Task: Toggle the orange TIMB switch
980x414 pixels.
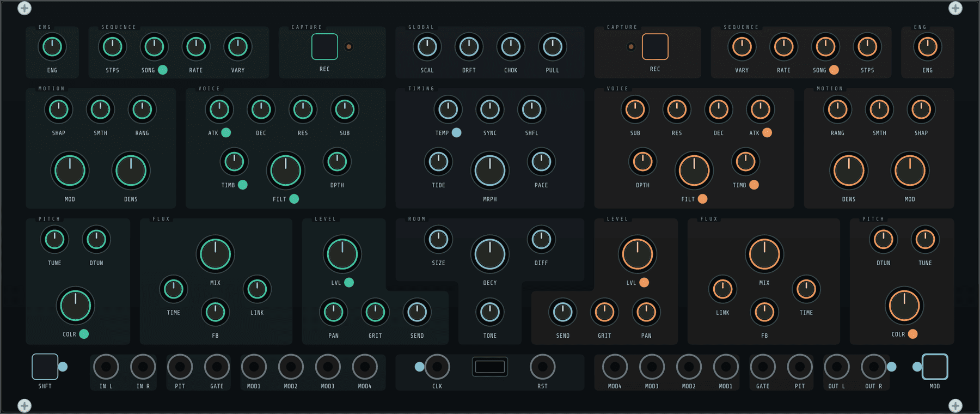Action: pyautogui.click(x=754, y=185)
